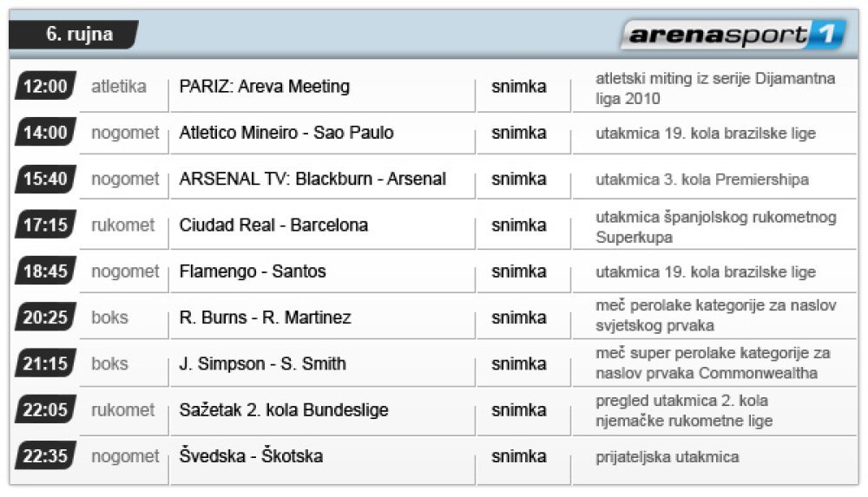This screenshot has height=497, width=868.
Task: Click the arenasport 1 channel logo
Action: pos(734,35)
